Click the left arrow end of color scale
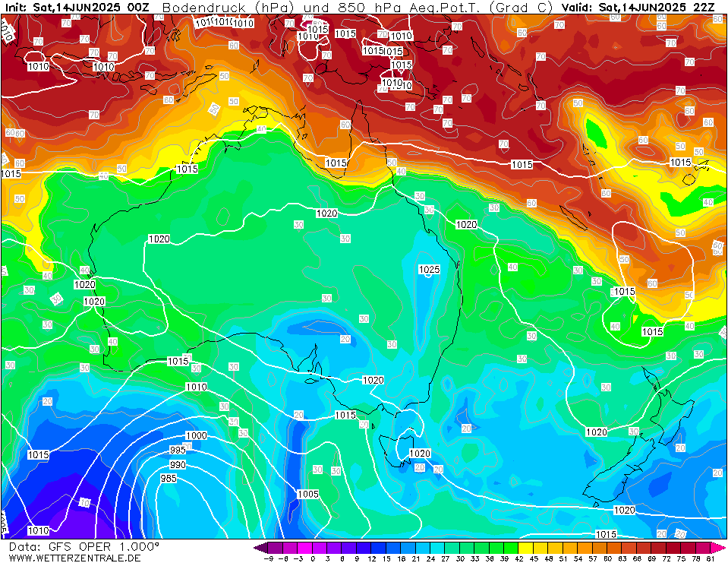This screenshot has height=563, width=728. tap(260, 548)
